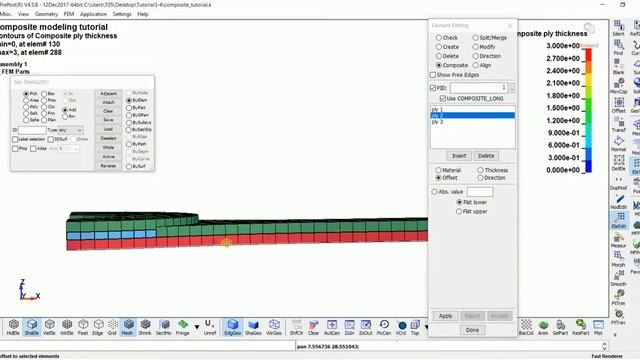Screen dimensions: 640x360
Task: Open the Normal tool
Action: click(618, 144)
